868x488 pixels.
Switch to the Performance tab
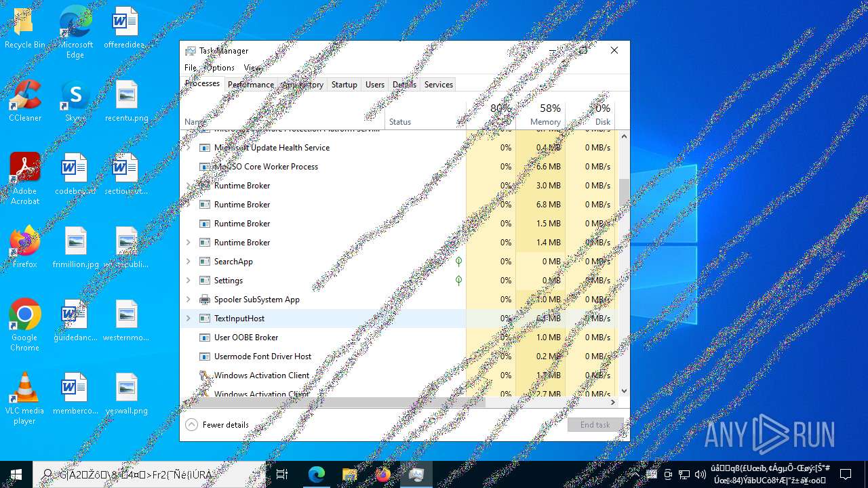pyautogui.click(x=251, y=85)
